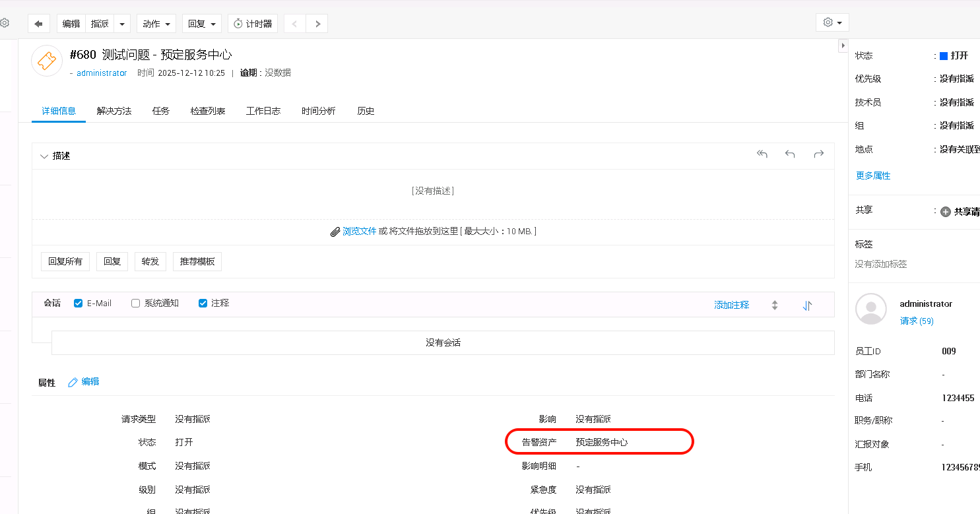980x514 pixels.
Task: Click the back arrow icon in toolbar
Action: coord(38,24)
